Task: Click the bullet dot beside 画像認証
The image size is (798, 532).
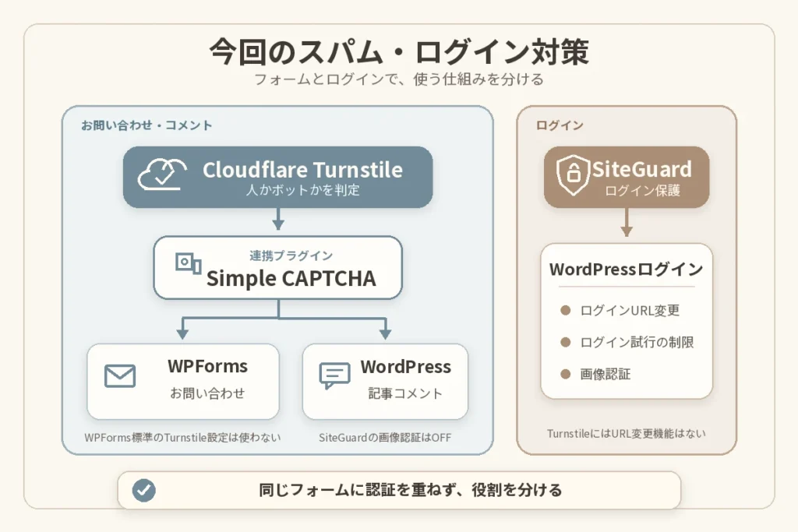Action: [x=565, y=375]
